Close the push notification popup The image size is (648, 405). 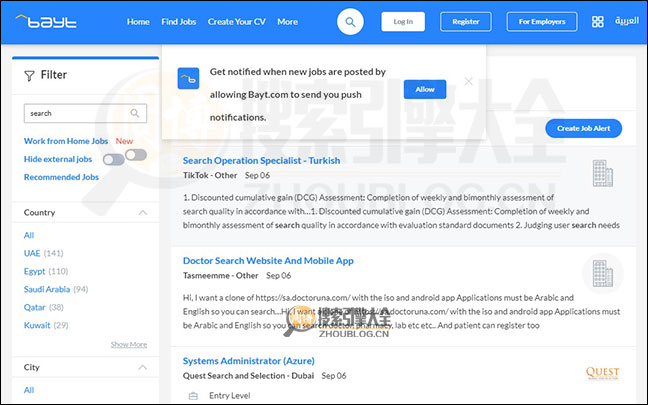pyautogui.click(x=469, y=81)
